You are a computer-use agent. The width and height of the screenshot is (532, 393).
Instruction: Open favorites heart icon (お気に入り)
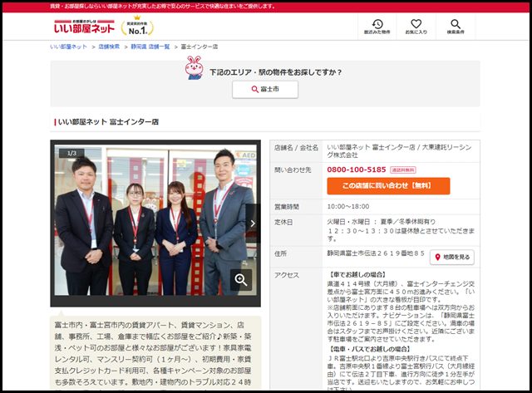point(416,27)
